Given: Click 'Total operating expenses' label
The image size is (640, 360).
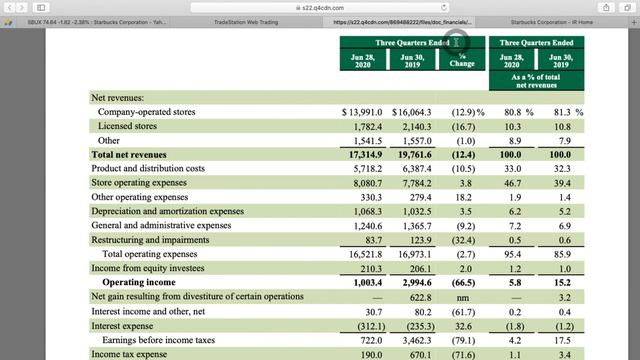Looking at the screenshot, I should click(x=150, y=254).
